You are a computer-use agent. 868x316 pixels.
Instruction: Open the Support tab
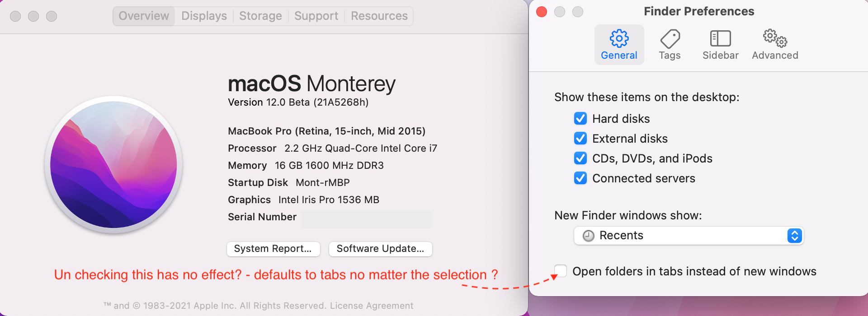click(316, 16)
